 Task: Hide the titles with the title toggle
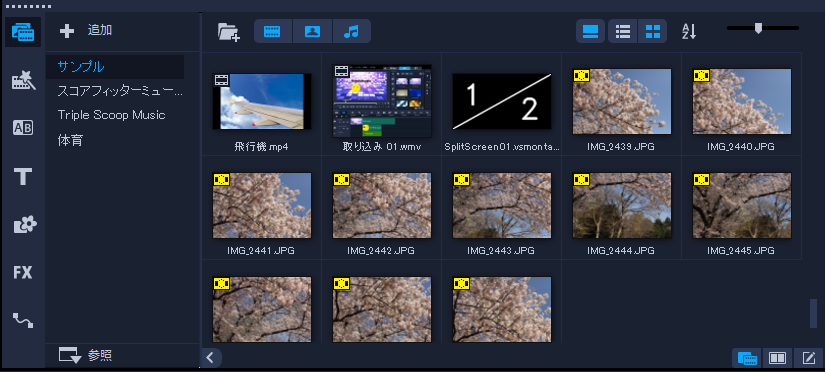tap(590, 31)
